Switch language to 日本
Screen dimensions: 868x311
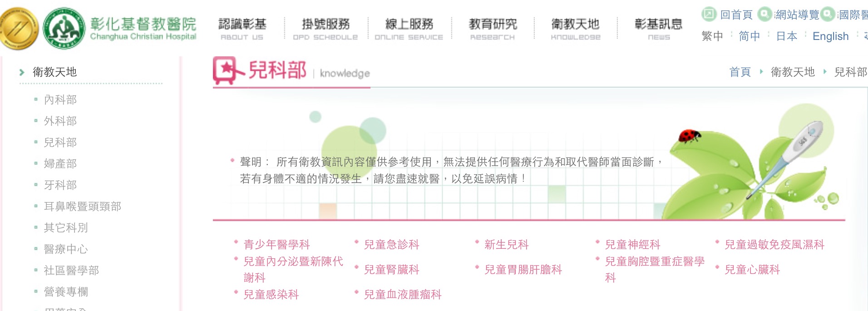click(x=786, y=36)
